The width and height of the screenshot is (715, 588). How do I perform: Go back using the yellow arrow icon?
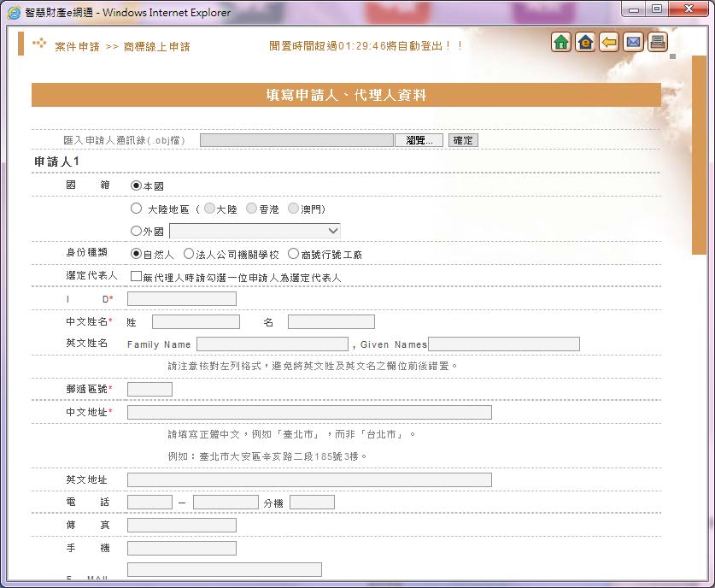click(x=609, y=42)
